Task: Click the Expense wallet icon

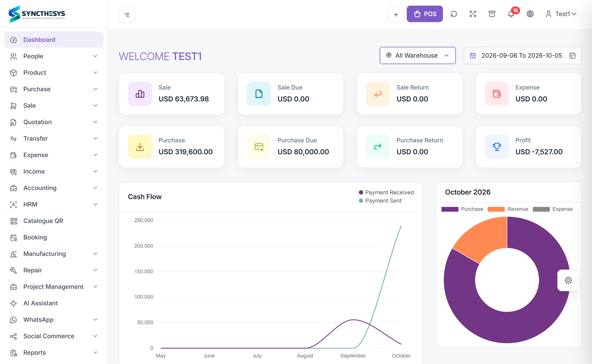Action: [497, 94]
